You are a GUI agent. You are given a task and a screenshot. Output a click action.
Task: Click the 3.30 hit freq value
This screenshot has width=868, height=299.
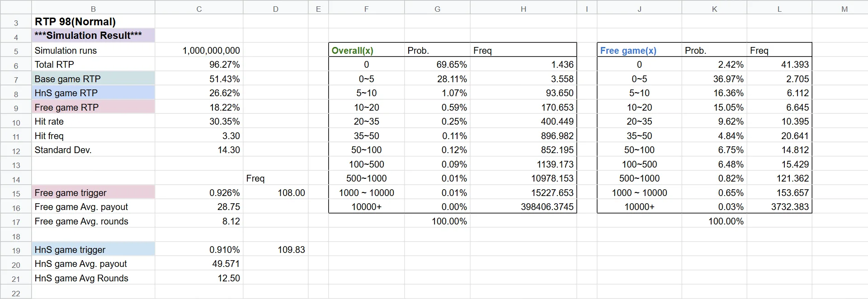199,135
